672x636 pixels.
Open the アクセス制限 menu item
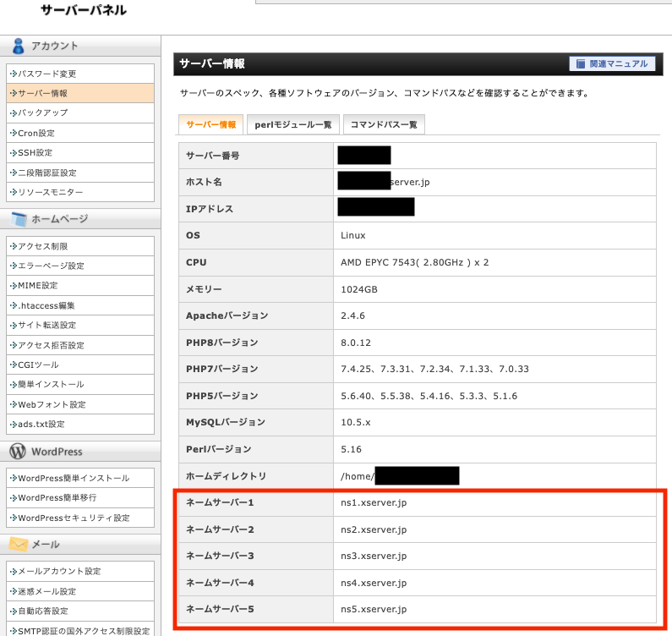pos(42,246)
